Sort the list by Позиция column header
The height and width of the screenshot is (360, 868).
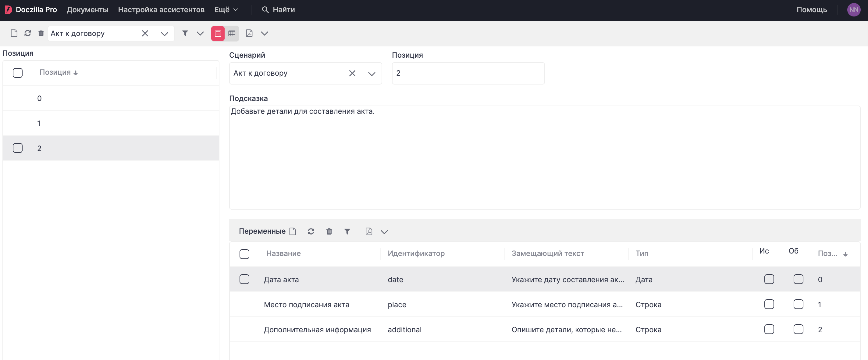click(59, 72)
